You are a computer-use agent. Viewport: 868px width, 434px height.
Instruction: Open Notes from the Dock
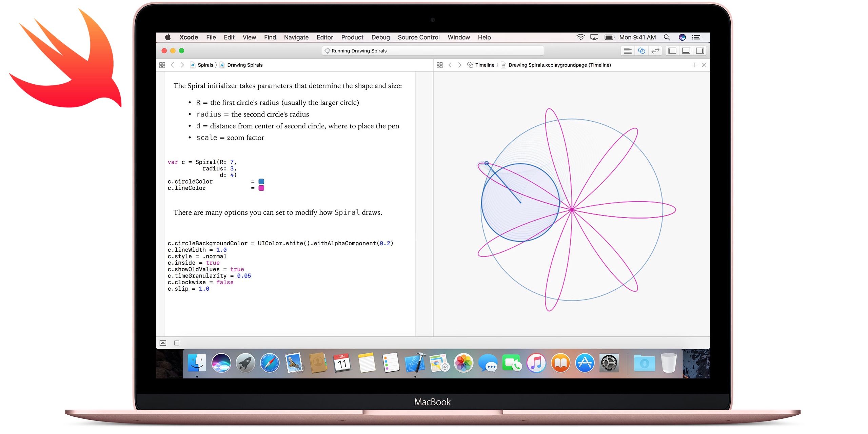click(367, 363)
